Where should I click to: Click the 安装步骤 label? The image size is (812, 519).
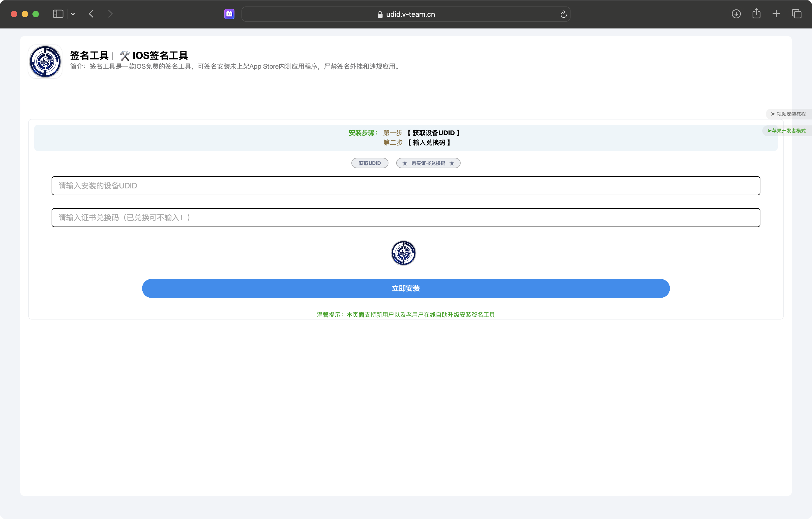(x=363, y=133)
